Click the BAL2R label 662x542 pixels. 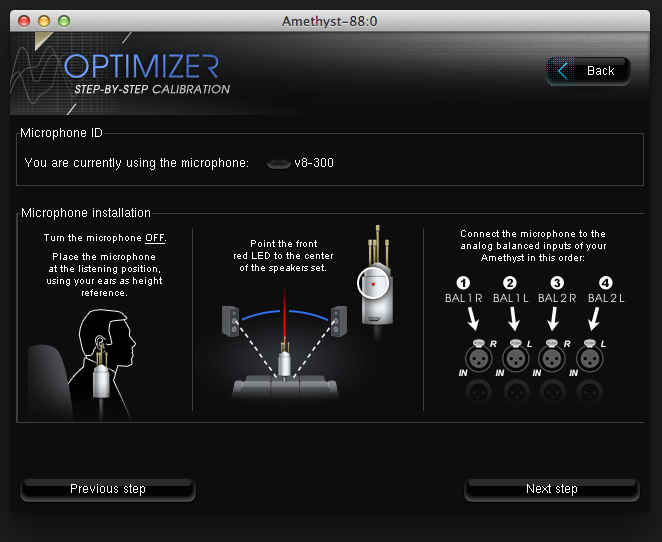coord(557,298)
